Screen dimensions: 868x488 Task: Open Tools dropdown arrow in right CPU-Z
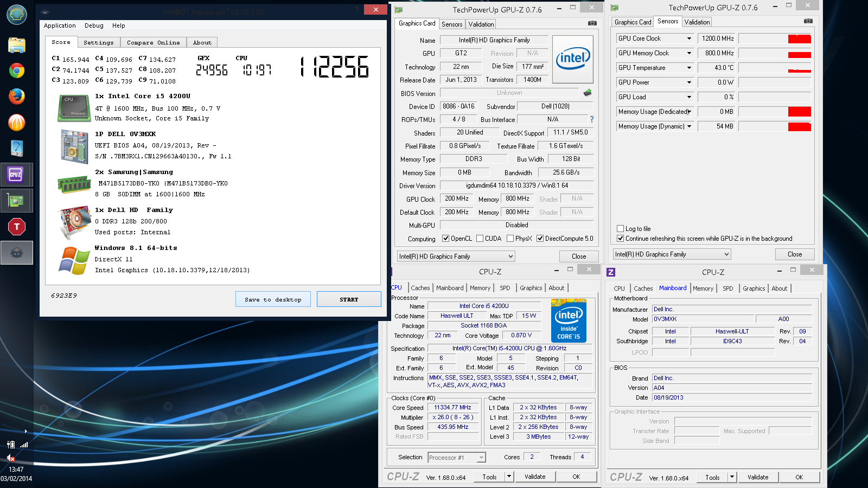click(732, 477)
